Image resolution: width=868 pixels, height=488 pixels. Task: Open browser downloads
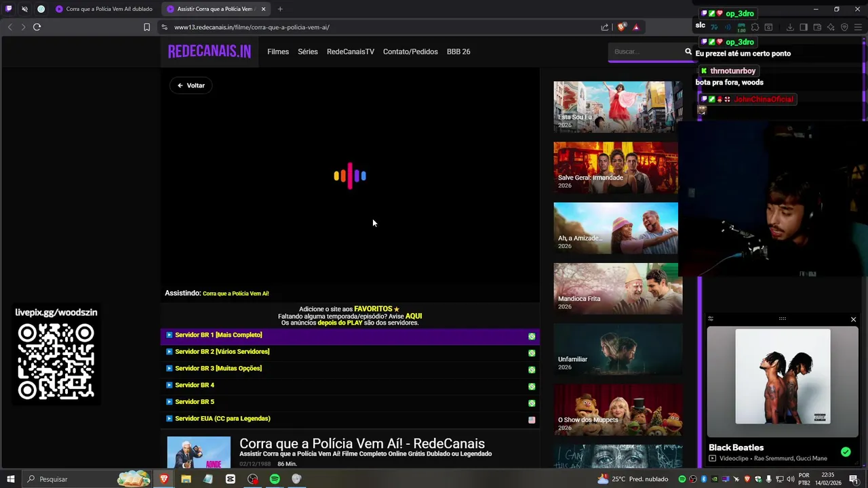tap(790, 27)
